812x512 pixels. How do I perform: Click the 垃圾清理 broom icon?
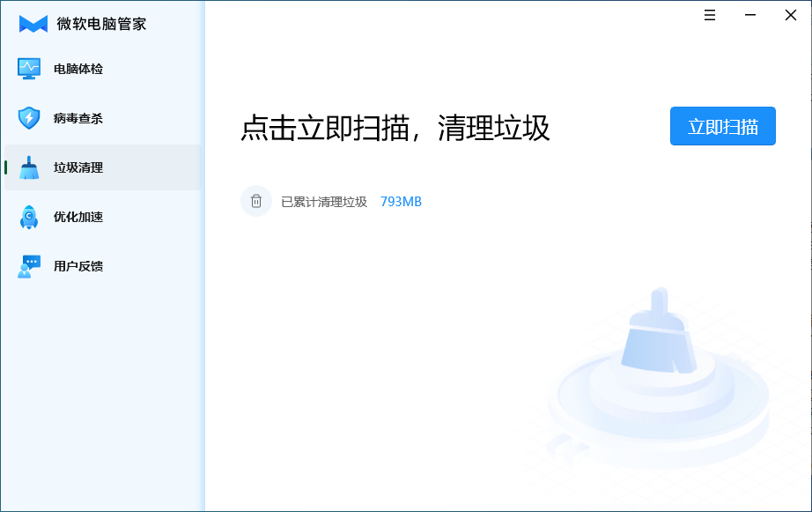pyautogui.click(x=29, y=167)
